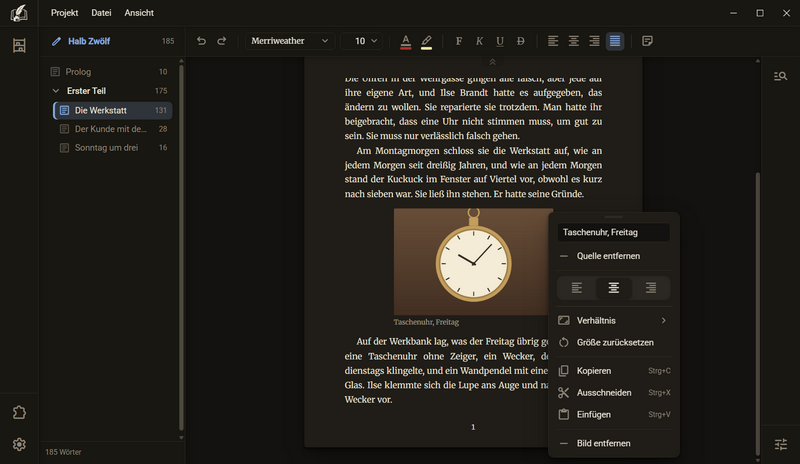
Task: Open the highlighter color tool
Action: [427, 41]
